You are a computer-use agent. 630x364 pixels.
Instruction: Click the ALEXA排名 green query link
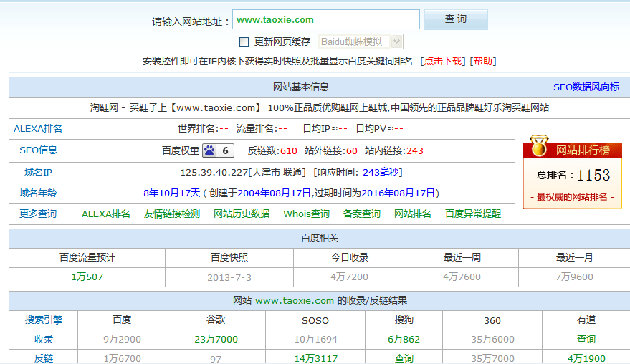point(106,214)
